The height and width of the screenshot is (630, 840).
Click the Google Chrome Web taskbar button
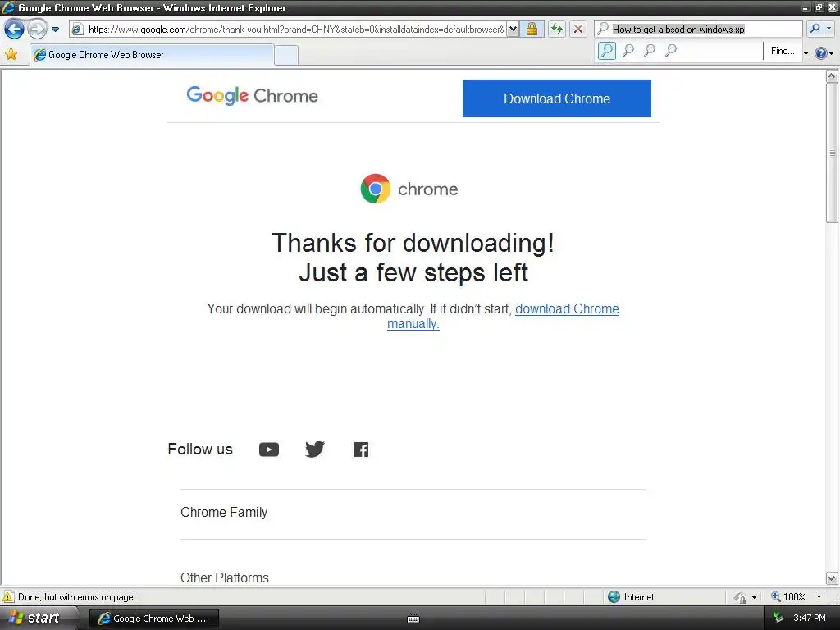coord(153,619)
